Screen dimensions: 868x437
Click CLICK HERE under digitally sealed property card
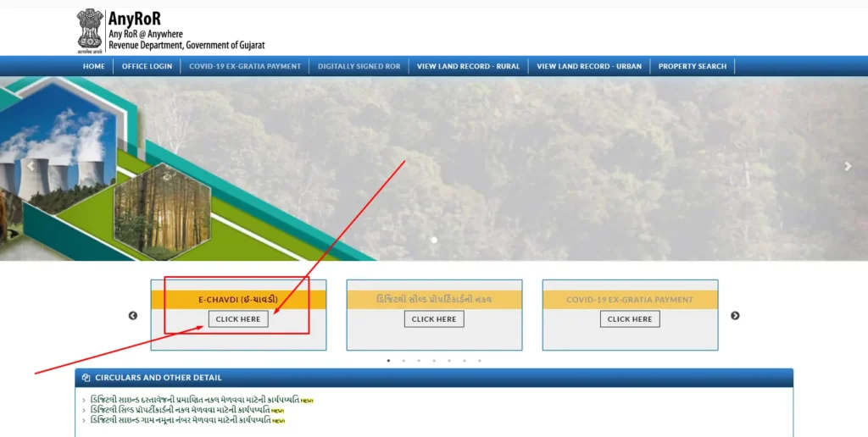[x=434, y=319]
